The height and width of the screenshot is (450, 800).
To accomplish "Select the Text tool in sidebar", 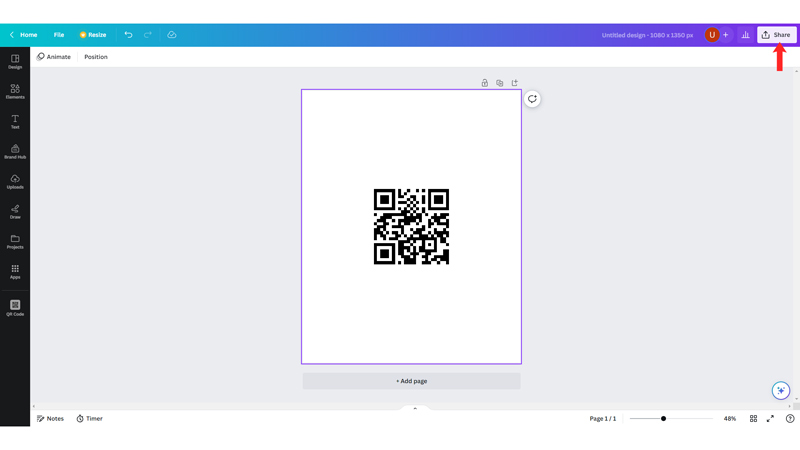I will [x=15, y=121].
